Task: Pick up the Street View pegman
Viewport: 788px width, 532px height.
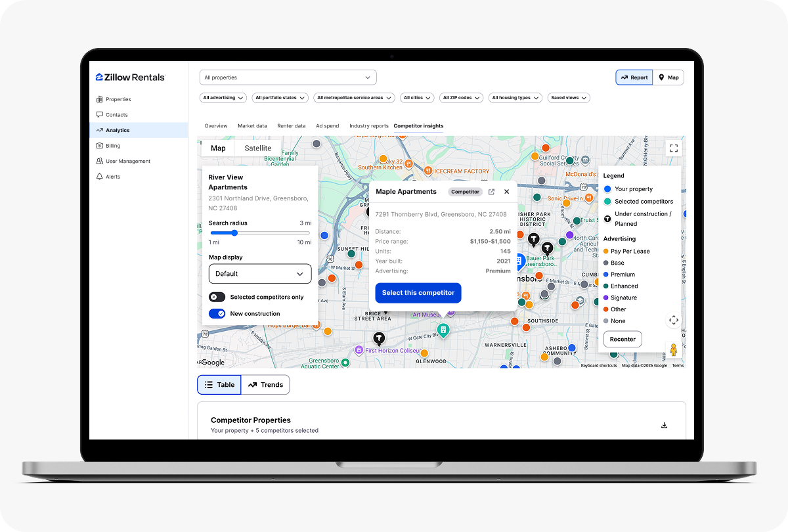Action: pyautogui.click(x=673, y=349)
